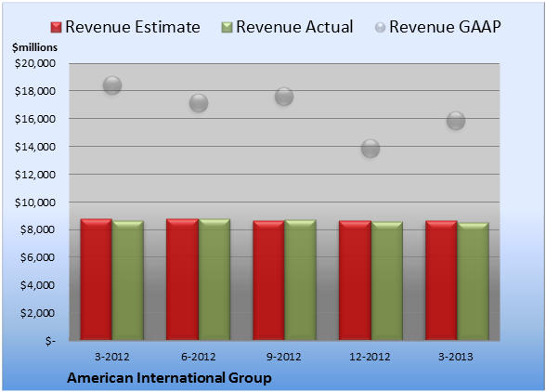Click the $16,000 axis value

(x=35, y=119)
